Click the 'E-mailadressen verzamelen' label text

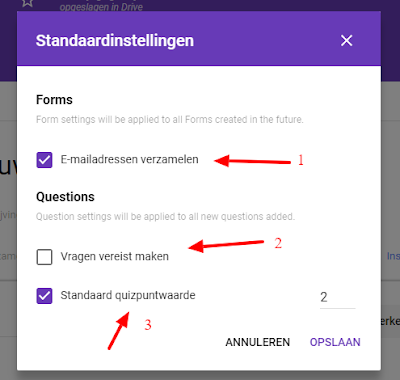(x=129, y=160)
